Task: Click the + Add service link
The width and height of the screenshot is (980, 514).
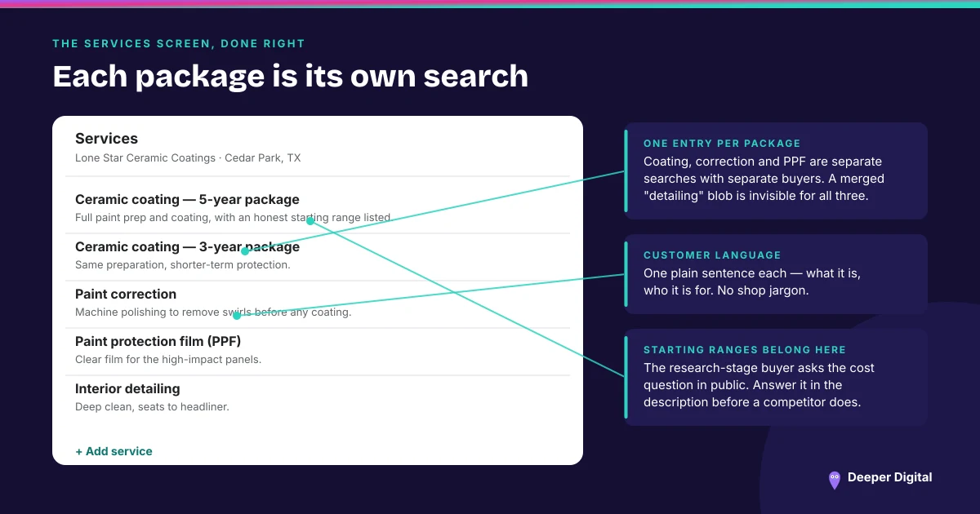Action: (x=114, y=451)
